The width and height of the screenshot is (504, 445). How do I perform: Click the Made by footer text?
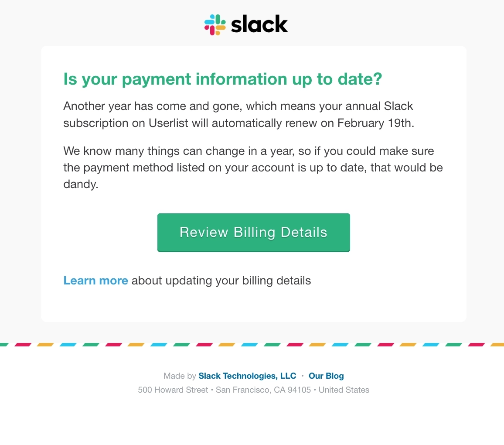[x=179, y=376]
